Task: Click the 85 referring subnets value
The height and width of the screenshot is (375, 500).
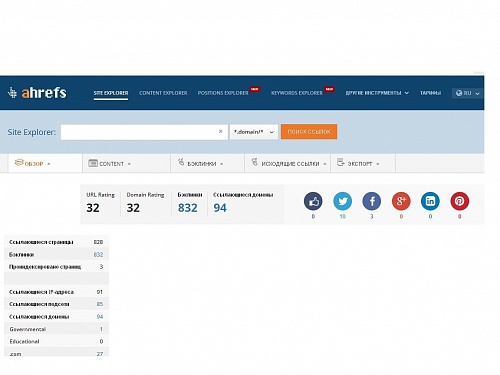Action: coord(100,304)
